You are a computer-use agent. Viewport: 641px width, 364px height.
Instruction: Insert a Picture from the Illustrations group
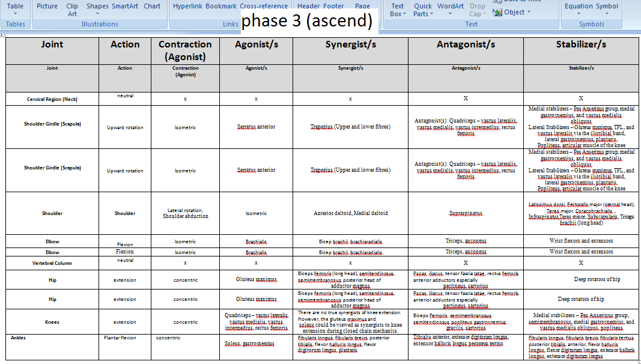[x=47, y=7]
